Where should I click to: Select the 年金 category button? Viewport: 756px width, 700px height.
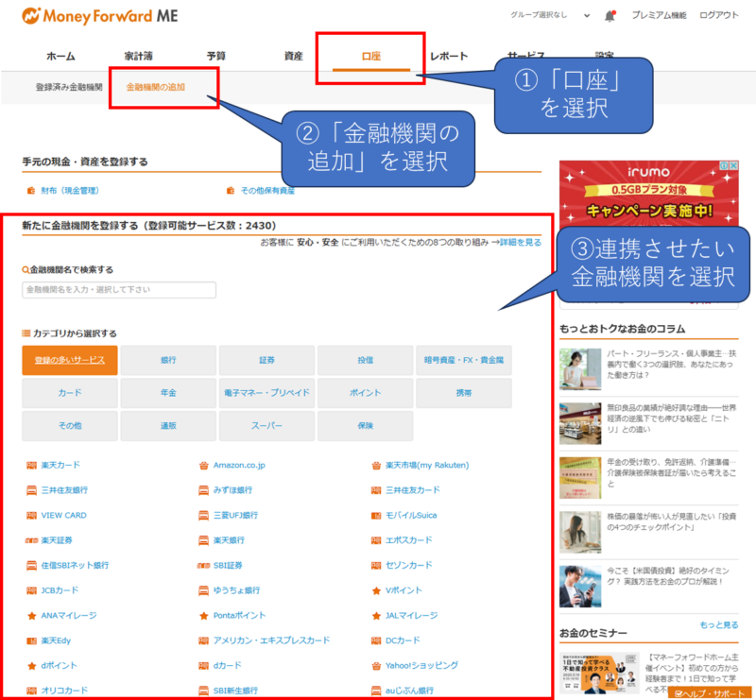168,393
